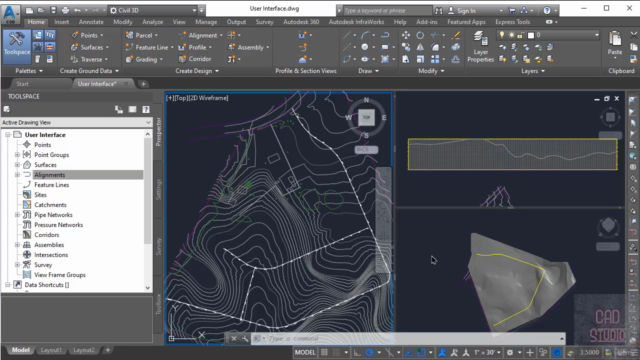Click the Autodesk App Store cart icon
640x360 pixels.
(512, 10)
